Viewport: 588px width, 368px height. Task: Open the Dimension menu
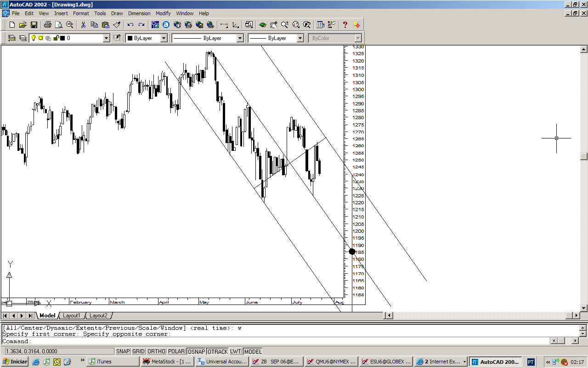139,13
